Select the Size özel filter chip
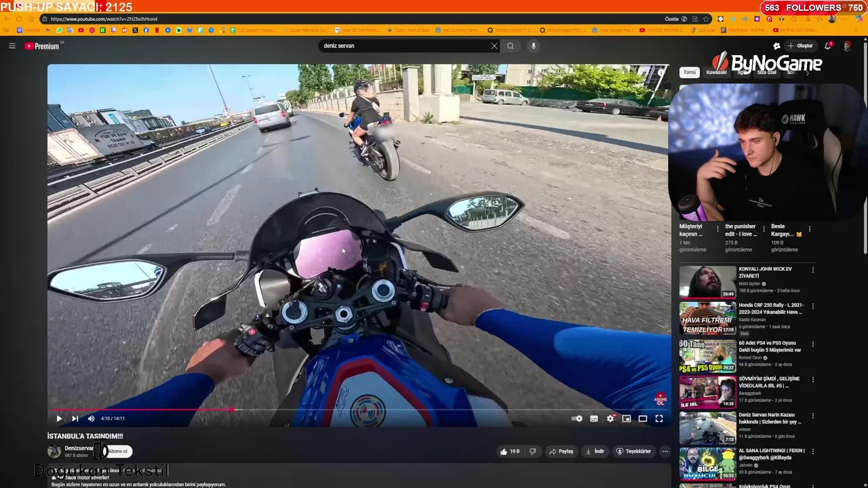 click(x=767, y=72)
